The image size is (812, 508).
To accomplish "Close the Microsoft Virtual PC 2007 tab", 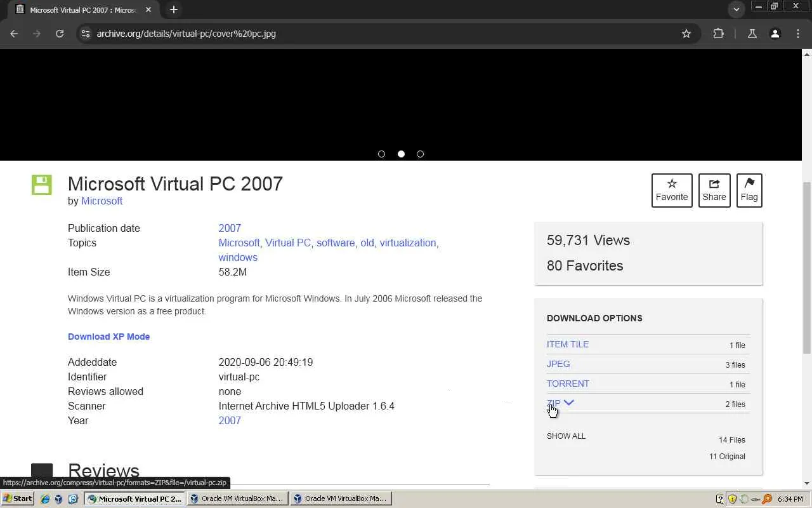I will tap(148, 10).
